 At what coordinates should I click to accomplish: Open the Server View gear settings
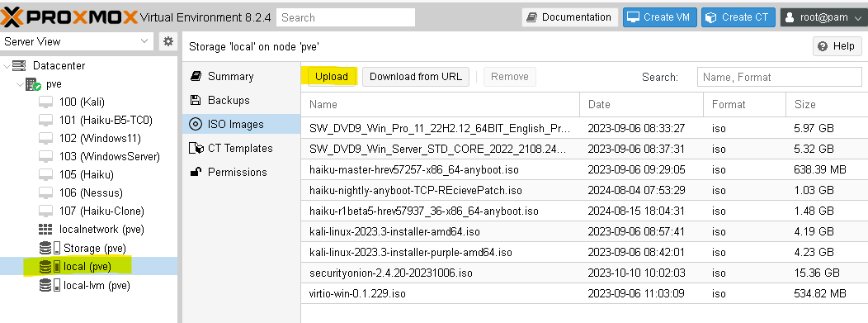point(168,41)
